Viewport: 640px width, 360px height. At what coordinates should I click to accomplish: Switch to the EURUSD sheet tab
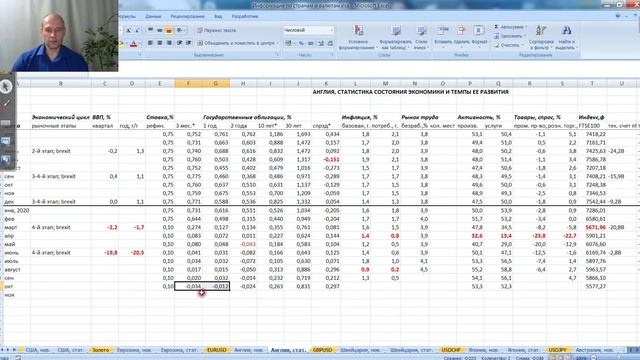pyautogui.click(x=217, y=350)
